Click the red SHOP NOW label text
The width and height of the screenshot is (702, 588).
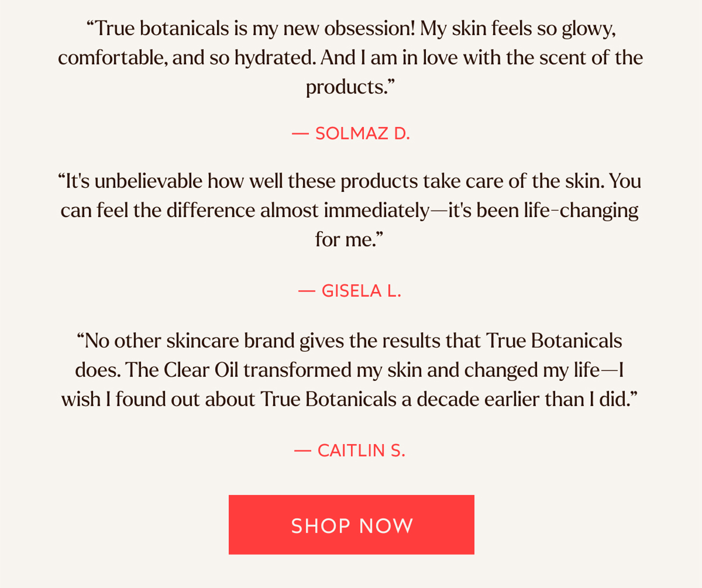351,525
